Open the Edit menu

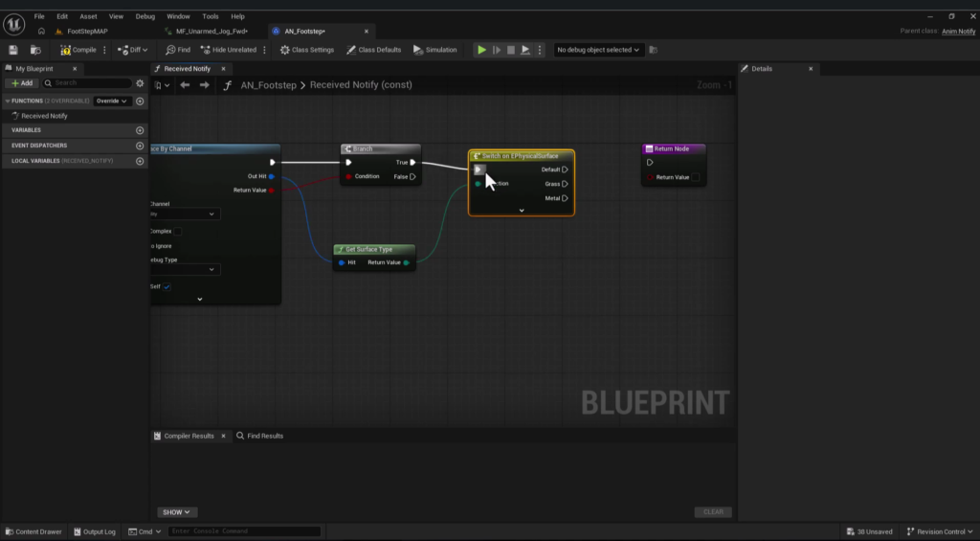62,16
